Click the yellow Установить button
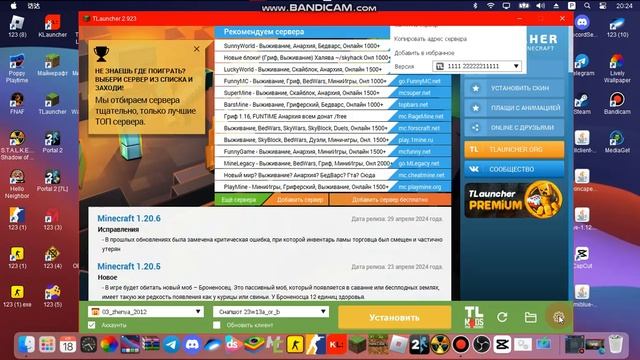 (x=394, y=317)
